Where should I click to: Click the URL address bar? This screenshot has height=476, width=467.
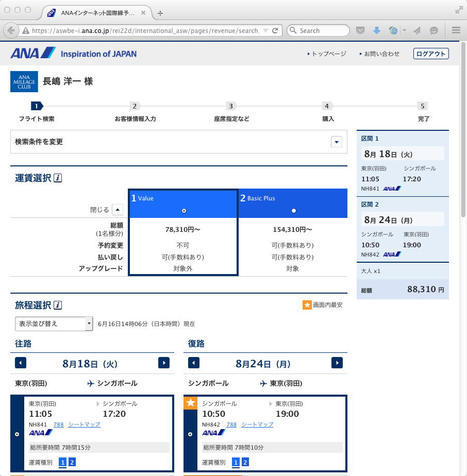pyautogui.click(x=145, y=31)
